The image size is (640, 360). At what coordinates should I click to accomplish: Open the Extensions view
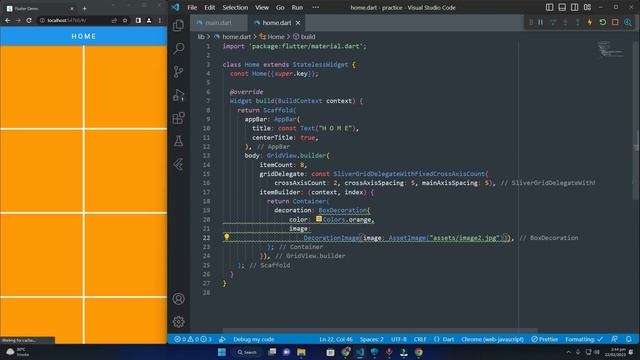point(178,118)
